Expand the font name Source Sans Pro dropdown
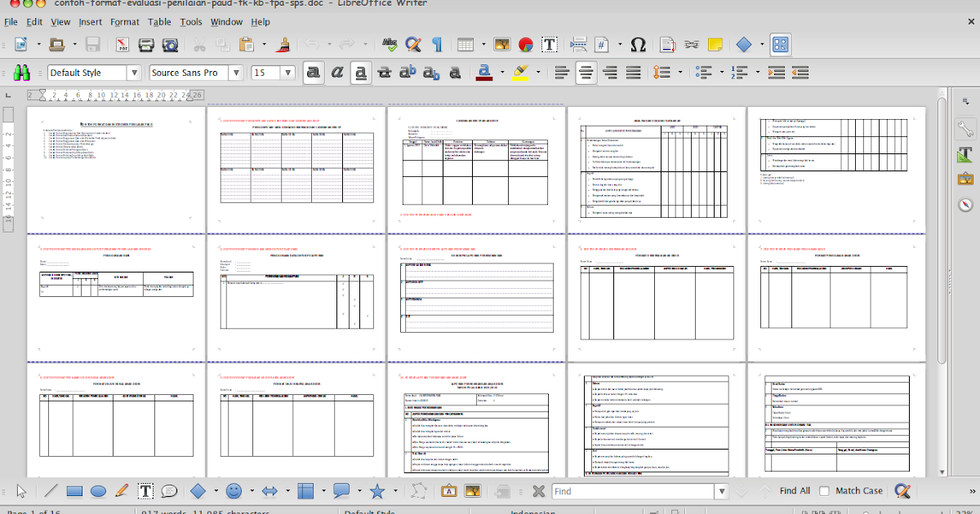The width and height of the screenshot is (980, 514). coord(234,73)
